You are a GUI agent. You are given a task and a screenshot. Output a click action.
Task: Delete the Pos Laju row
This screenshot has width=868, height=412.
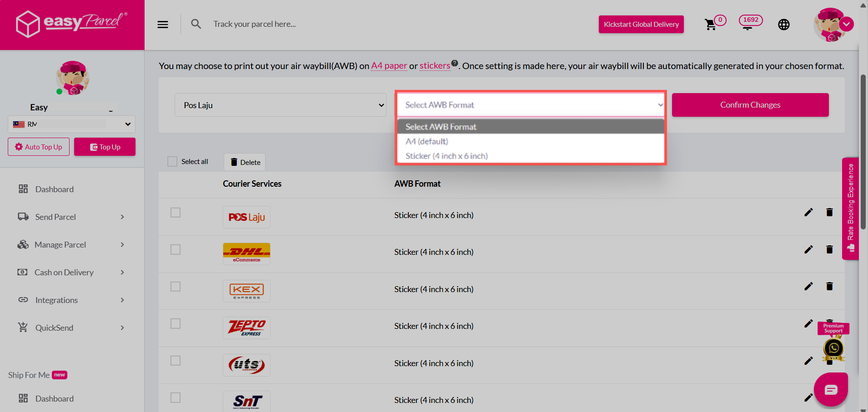[829, 212]
